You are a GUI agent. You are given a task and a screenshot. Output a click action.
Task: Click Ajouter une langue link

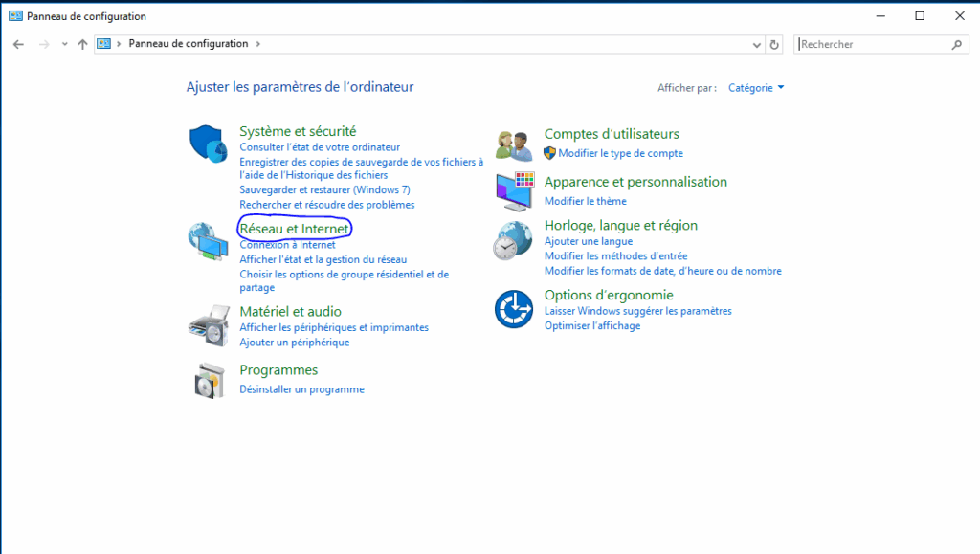[x=588, y=241]
